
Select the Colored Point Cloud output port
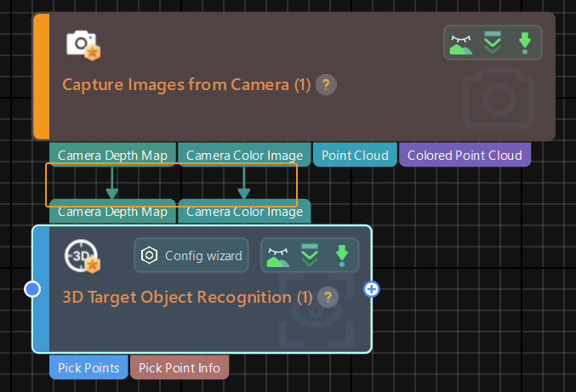tap(465, 155)
